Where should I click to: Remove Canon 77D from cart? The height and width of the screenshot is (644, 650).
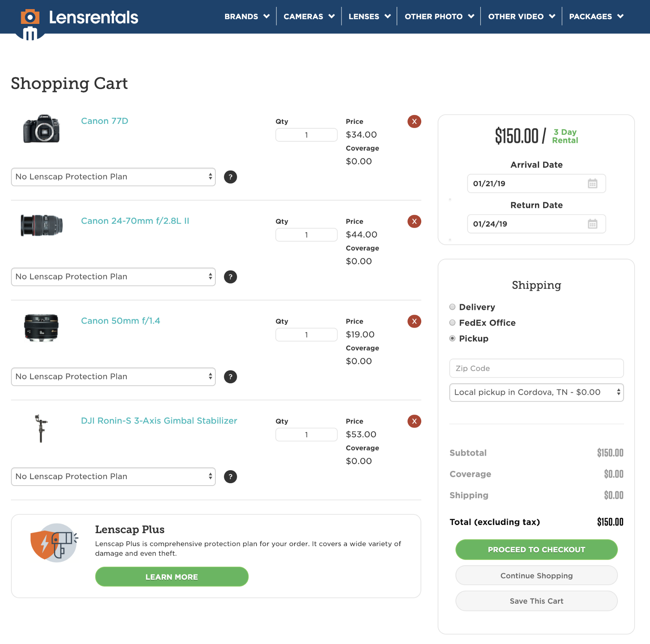[414, 121]
